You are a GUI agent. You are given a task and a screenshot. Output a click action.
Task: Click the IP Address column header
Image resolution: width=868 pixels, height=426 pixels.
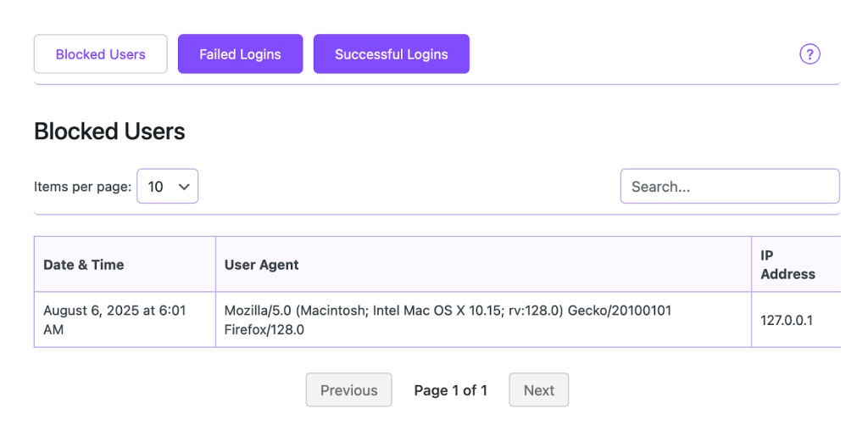click(x=787, y=265)
